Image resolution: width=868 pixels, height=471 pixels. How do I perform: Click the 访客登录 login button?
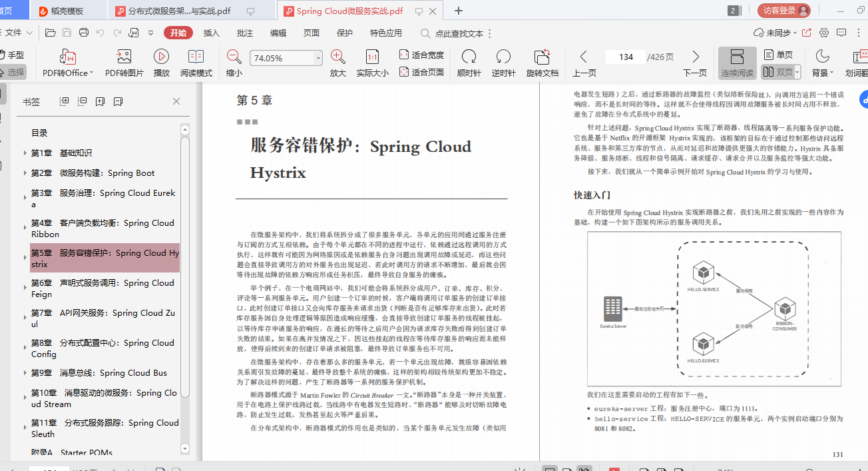(783, 11)
